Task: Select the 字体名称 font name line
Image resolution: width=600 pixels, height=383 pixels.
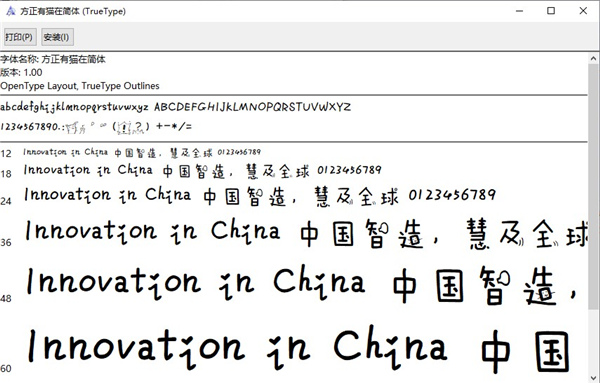Action: (53, 59)
